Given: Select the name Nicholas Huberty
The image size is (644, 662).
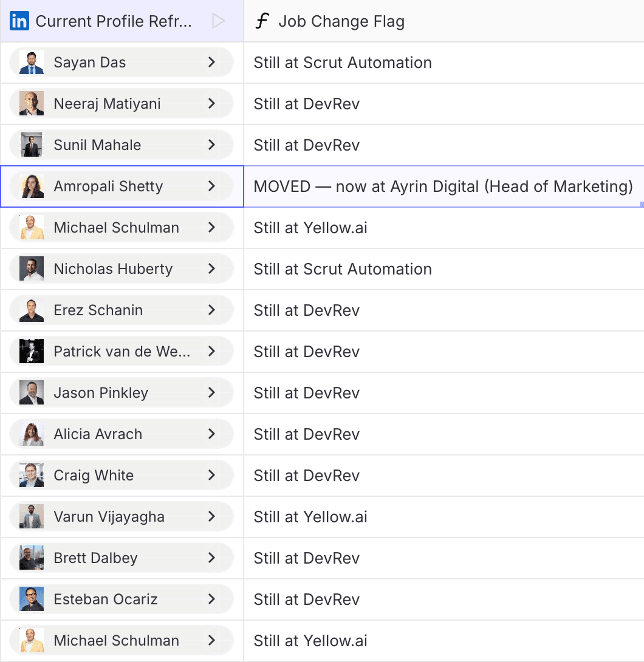Looking at the screenshot, I should pyautogui.click(x=113, y=269).
